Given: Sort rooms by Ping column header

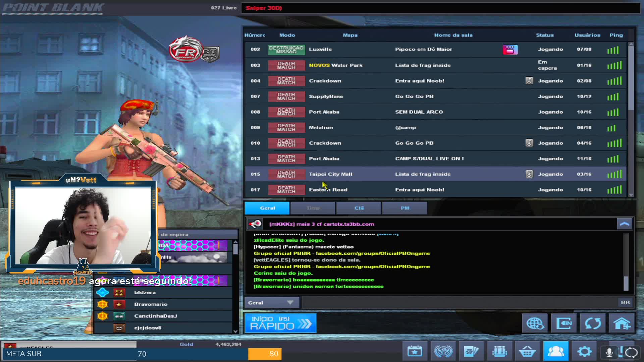Looking at the screenshot, I should click(x=616, y=35).
